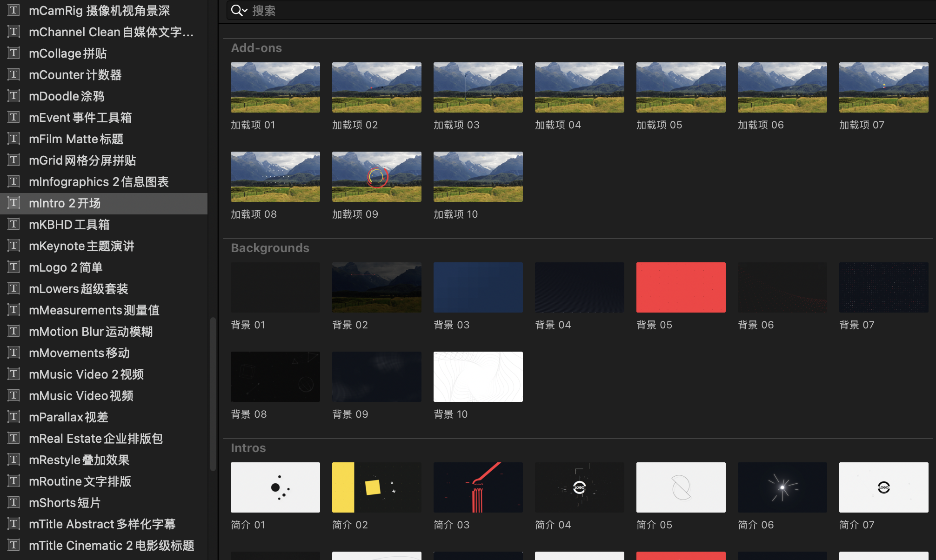
Task: Select the 背景 08 geometric background
Action: point(275,377)
